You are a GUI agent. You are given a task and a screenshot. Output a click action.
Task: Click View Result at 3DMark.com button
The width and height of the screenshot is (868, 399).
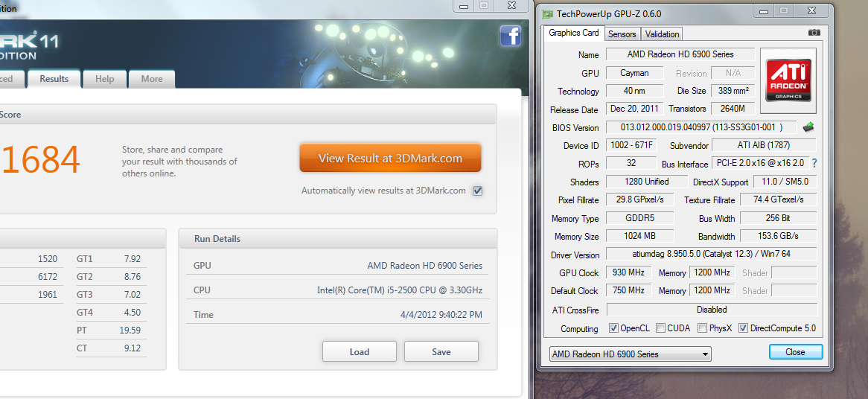pyautogui.click(x=390, y=159)
